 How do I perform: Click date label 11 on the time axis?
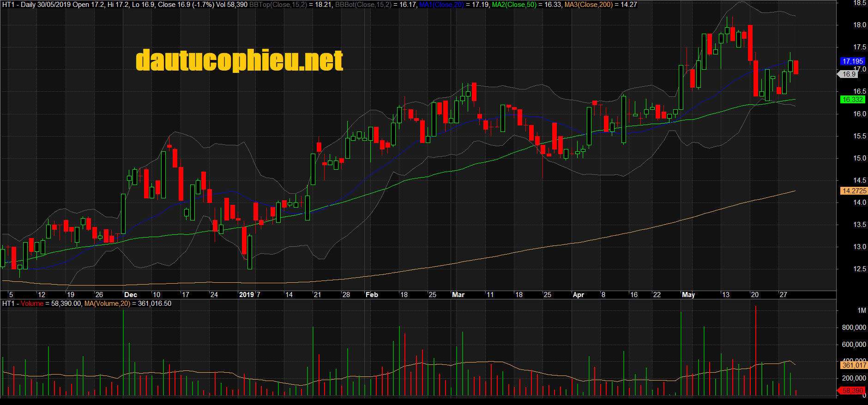point(490,295)
